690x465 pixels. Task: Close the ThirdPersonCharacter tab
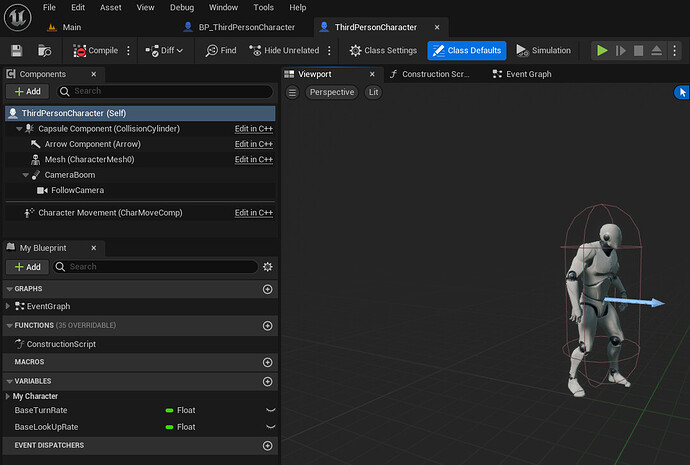pos(437,27)
